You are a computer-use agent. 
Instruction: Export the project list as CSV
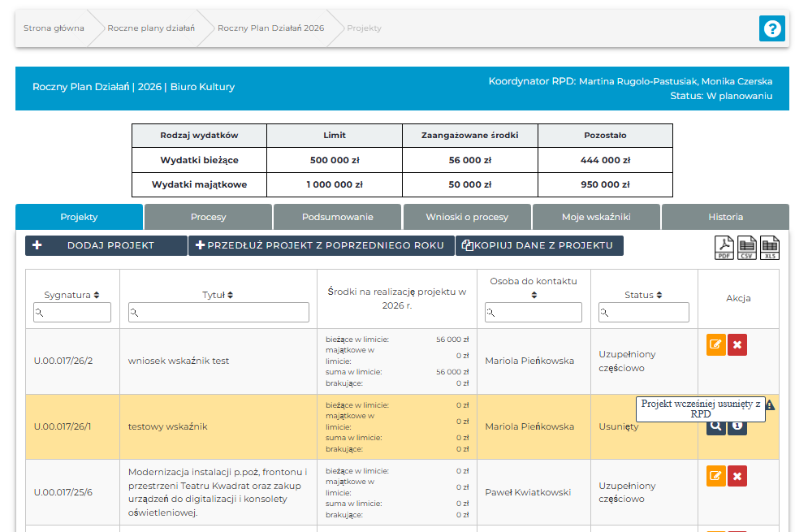point(746,247)
